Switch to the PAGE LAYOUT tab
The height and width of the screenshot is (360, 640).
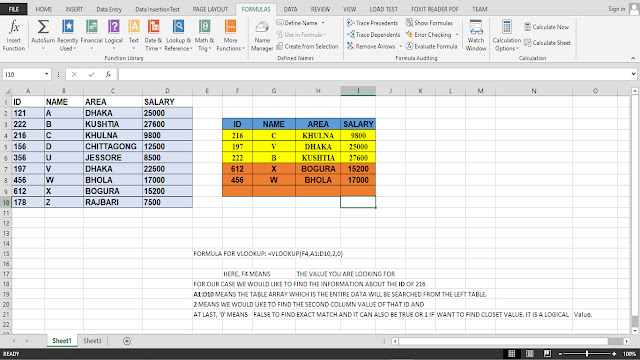click(210, 9)
